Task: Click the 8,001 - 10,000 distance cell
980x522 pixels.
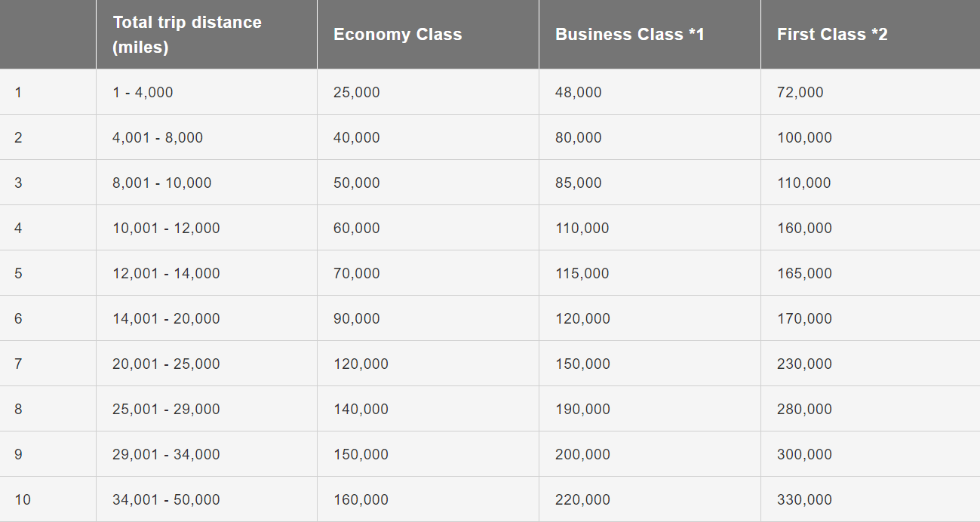Action: pos(161,183)
